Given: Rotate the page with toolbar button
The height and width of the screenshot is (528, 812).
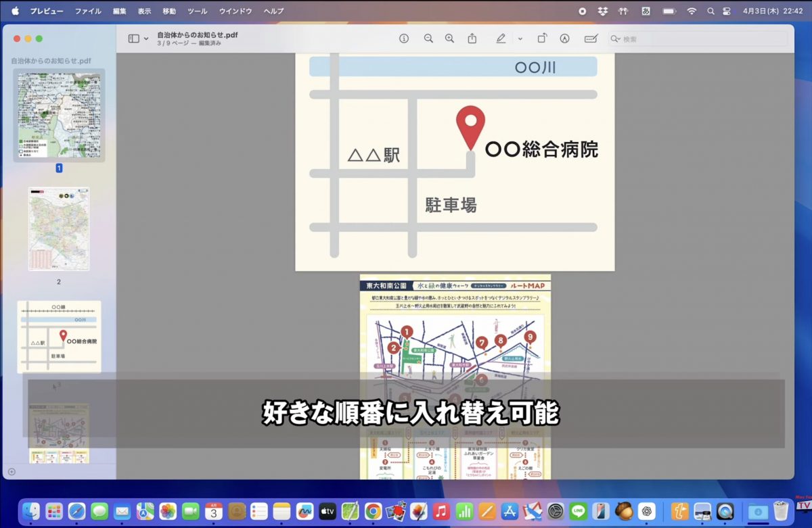Looking at the screenshot, I should [x=542, y=39].
